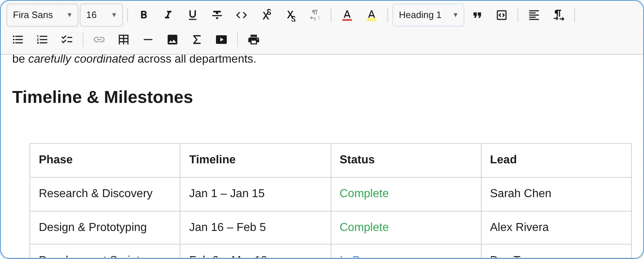Insert a numbered list
644x259 pixels.
pos(42,40)
